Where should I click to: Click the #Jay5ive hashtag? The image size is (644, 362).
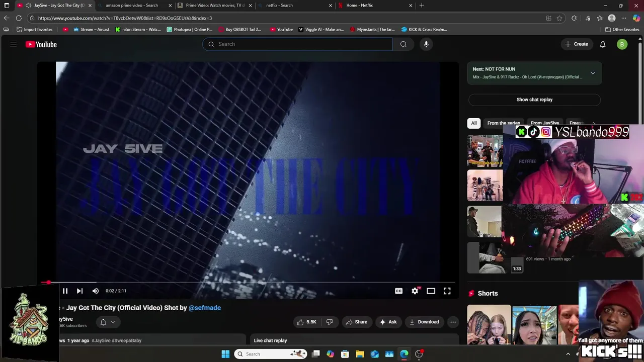pos(101,340)
